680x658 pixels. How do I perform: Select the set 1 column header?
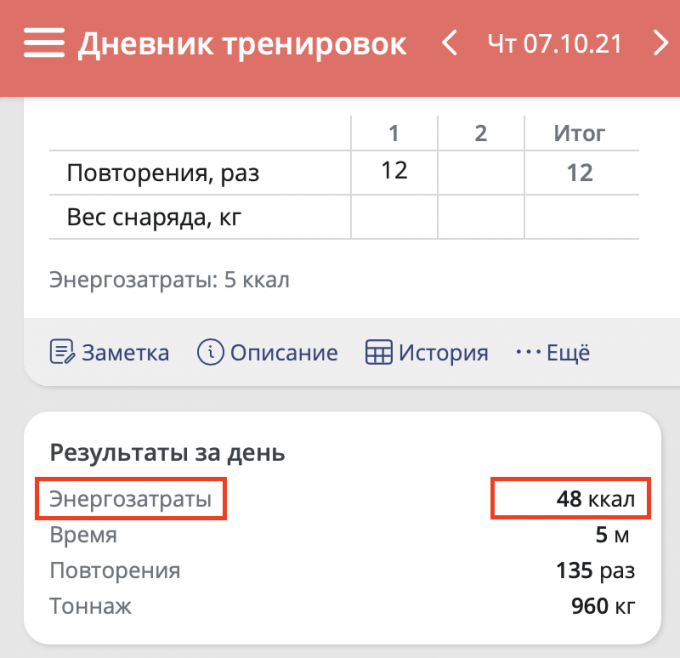(394, 133)
